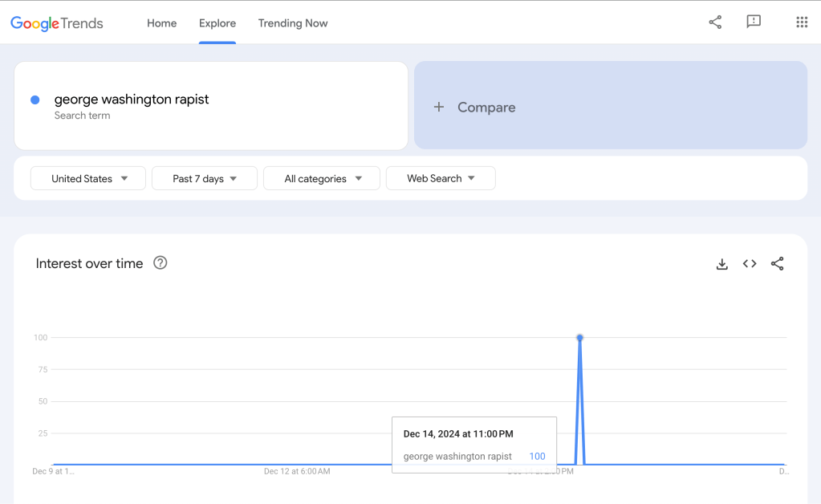Click the peak data point at 100
Image resolution: width=821 pixels, height=504 pixels.
[x=579, y=338]
